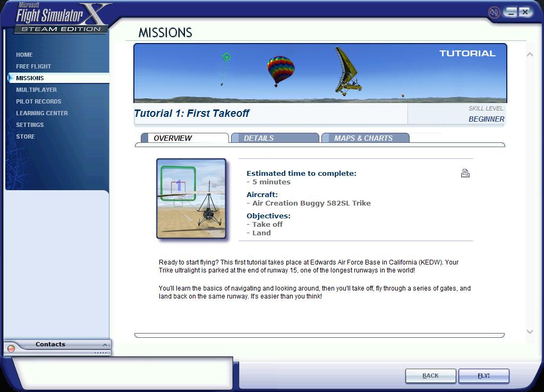Switch to the DETAILS tab
544x392 pixels.
pyautogui.click(x=275, y=138)
